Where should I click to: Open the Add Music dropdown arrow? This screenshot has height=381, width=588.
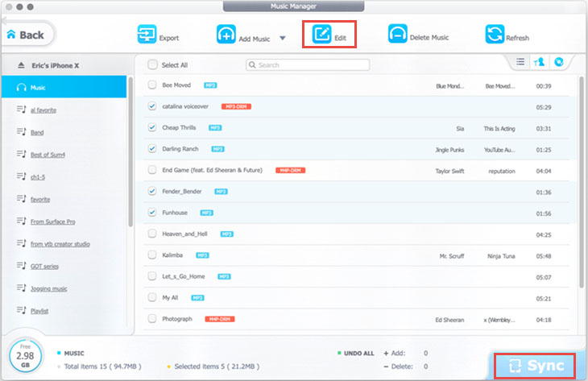coord(283,38)
